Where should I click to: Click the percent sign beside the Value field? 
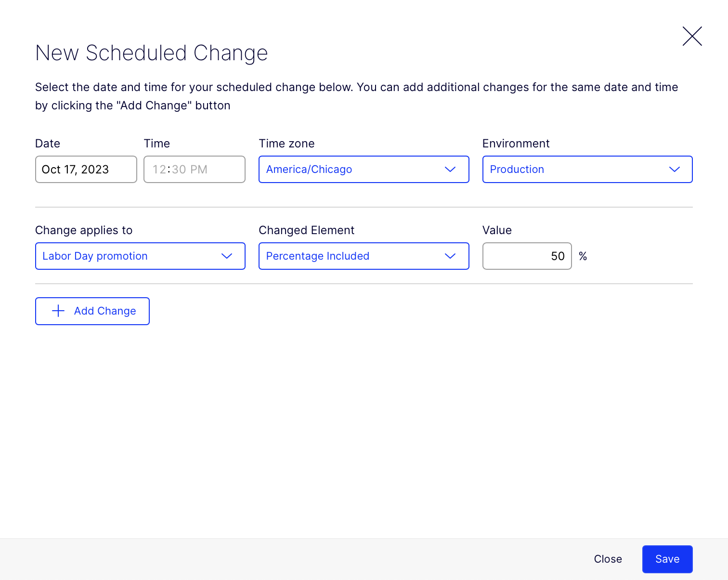coord(583,256)
